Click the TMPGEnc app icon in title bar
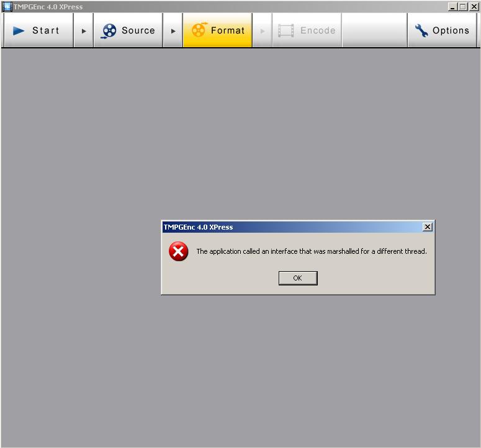The width and height of the screenshot is (481, 448). 7,6
